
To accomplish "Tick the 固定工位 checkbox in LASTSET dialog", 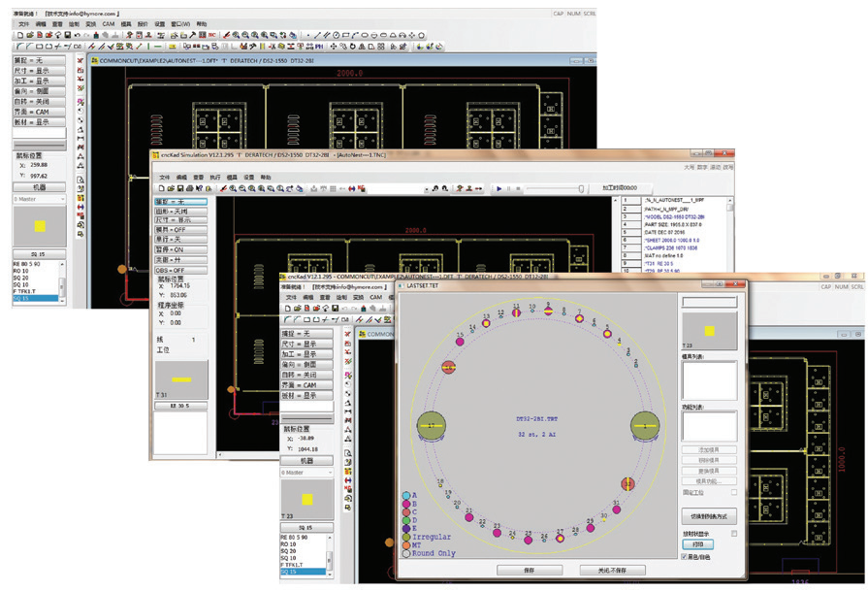I will pyautogui.click(x=734, y=492).
